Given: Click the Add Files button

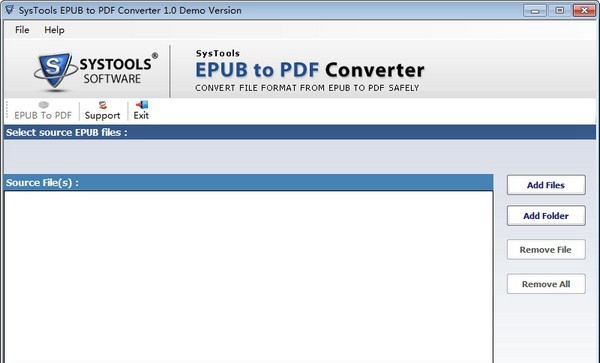Looking at the screenshot, I should (546, 185).
